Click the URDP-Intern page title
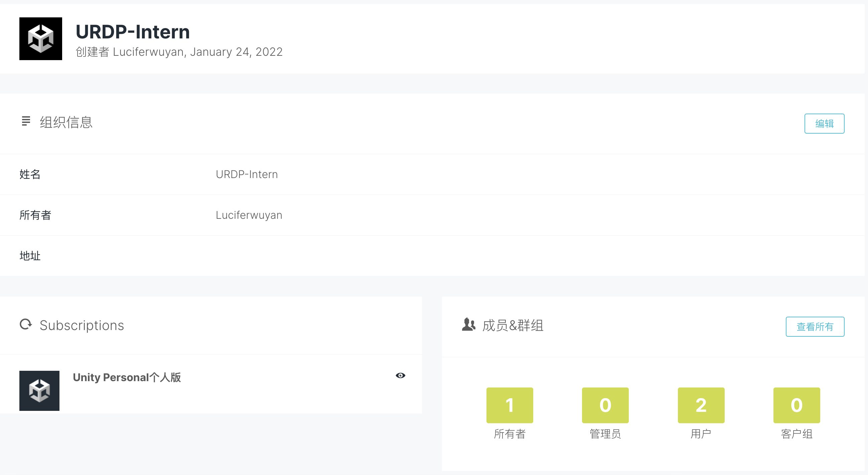The height and width of the screenshot is (475, 868). (133, 32)
